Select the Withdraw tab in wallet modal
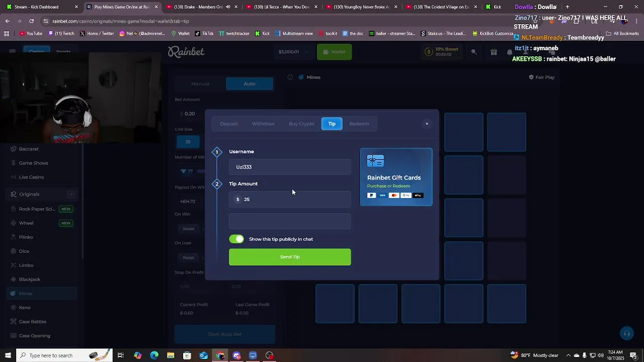 coord(263,124)
